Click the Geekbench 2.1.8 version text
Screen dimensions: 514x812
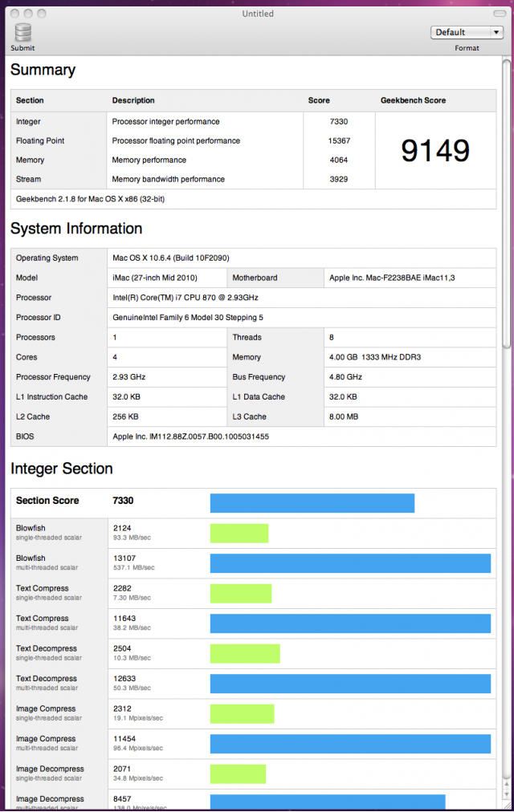click(90, 199)
